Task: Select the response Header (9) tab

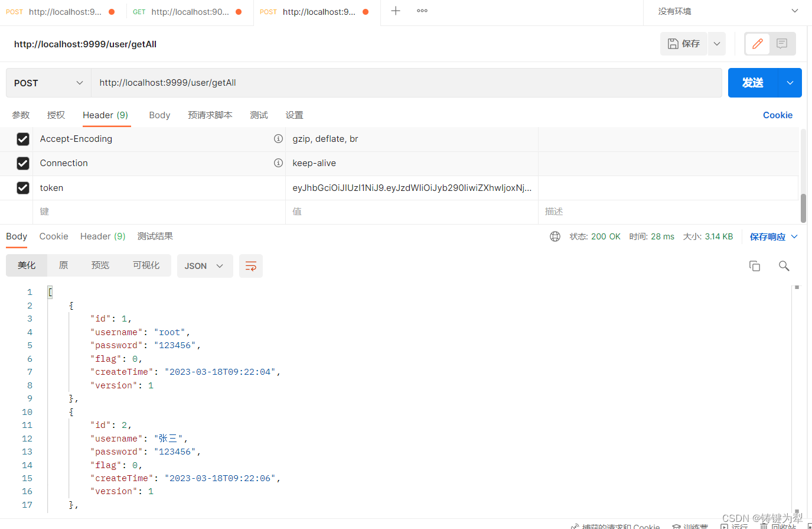Action: (x=103, y=236)
